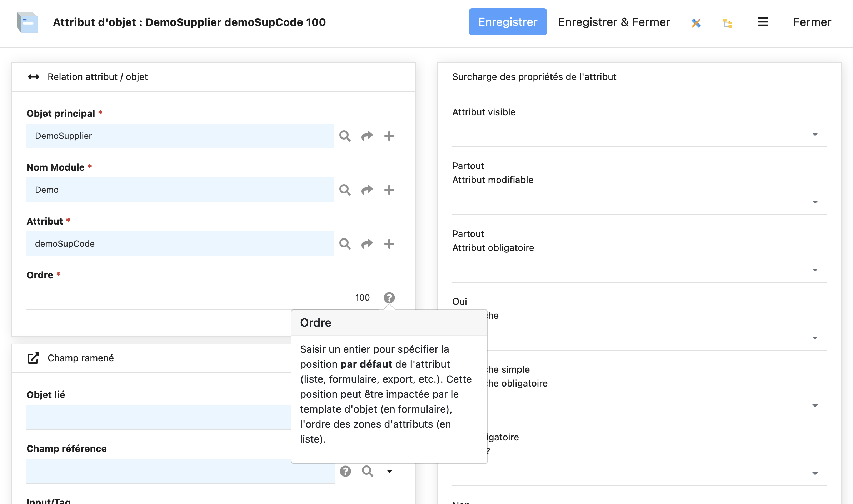Create new Objet principal with plus icon

(389, 136)
